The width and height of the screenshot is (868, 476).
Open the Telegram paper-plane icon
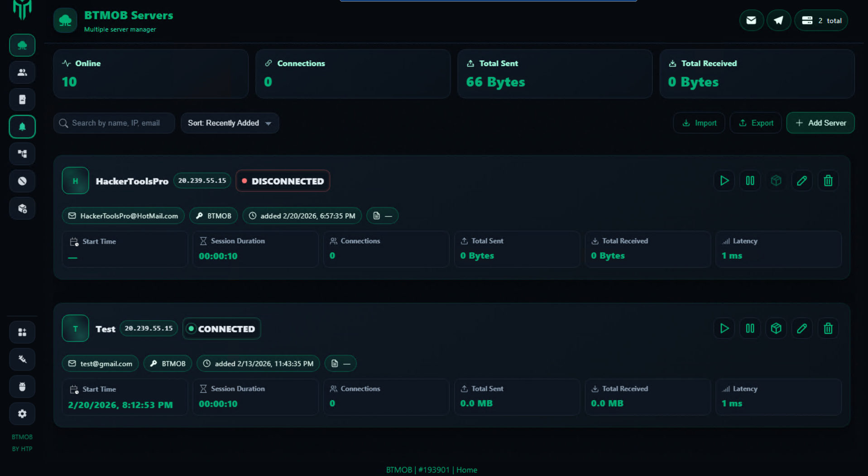[778, 20]
